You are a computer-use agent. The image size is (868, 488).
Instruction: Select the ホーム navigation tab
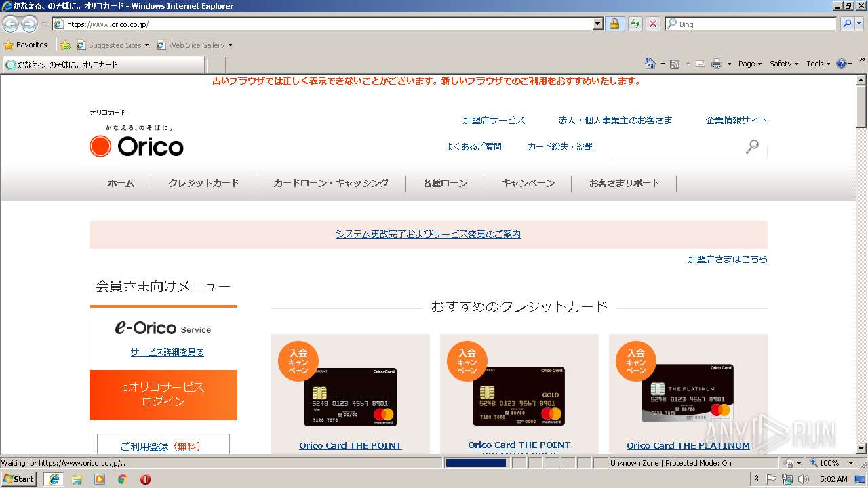coord(121,183)
